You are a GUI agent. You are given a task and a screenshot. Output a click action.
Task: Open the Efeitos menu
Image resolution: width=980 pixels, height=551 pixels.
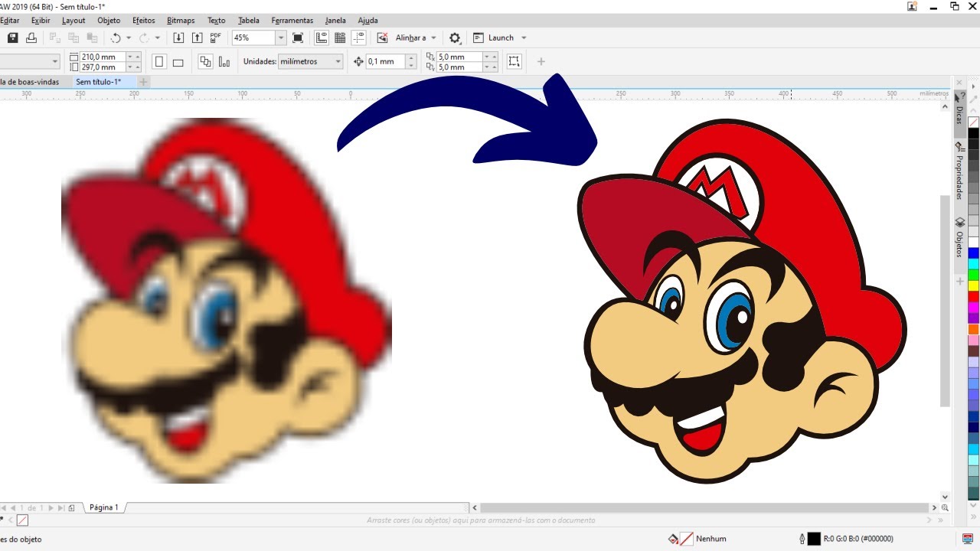(144, 21)
